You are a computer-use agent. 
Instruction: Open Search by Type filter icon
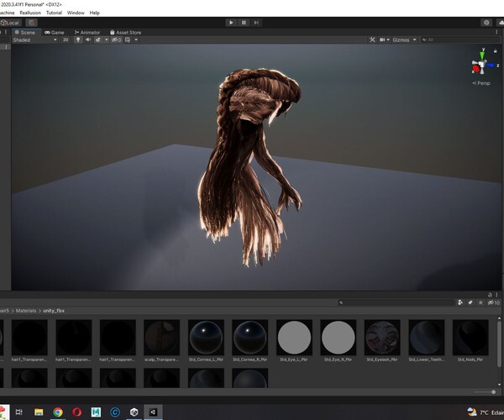(x=460, y=302)
